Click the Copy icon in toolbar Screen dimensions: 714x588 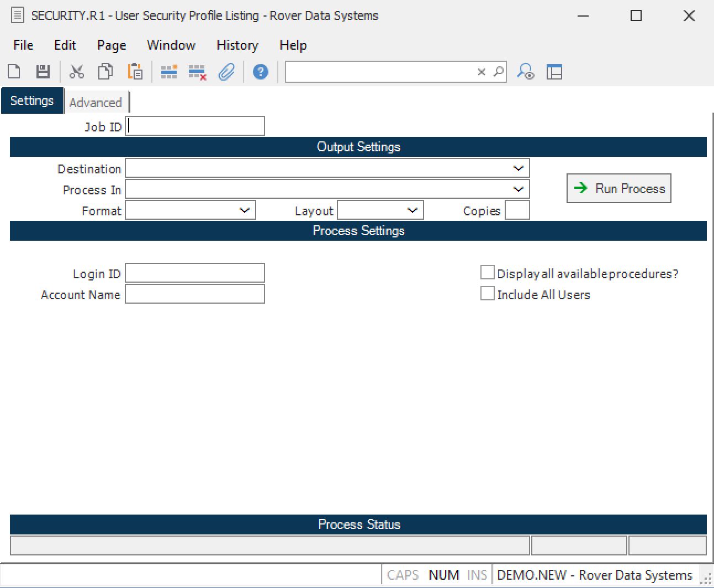coord(105,72)
